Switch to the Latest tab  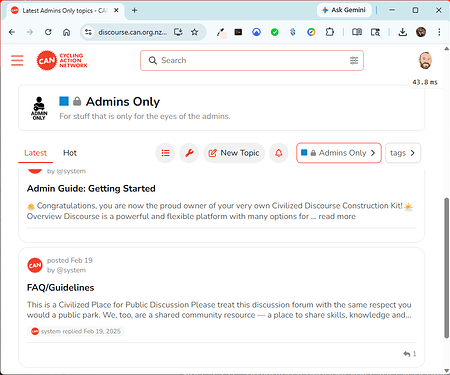pyautogui.click(x=35, y=153)
